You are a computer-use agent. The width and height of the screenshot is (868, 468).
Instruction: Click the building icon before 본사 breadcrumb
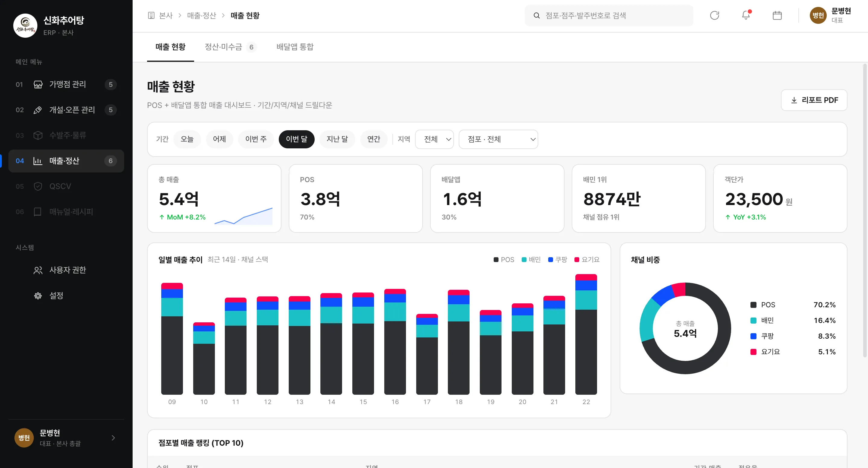pyautogui.click(x=151, y=15)
